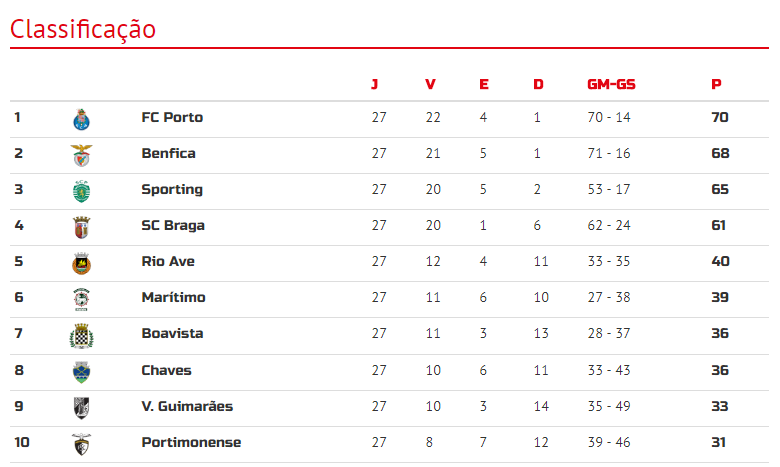The image size is (780, 467).
Task: Open the Rio Ave crest icon
Action: [81, 264]
